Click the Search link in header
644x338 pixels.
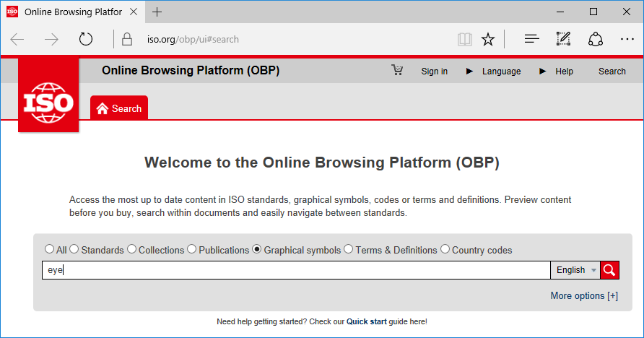tap(612, 71)
